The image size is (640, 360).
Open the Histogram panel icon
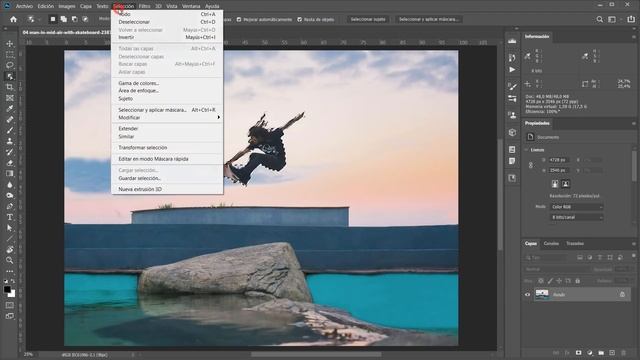point(512,41)
